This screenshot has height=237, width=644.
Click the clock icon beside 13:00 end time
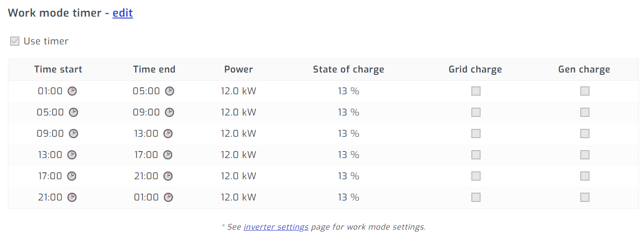coord(168,134)
